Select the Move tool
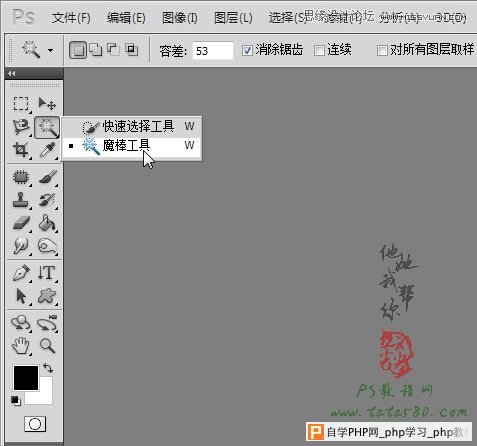Viewport: 477px width, 446px height. point(47,104)
